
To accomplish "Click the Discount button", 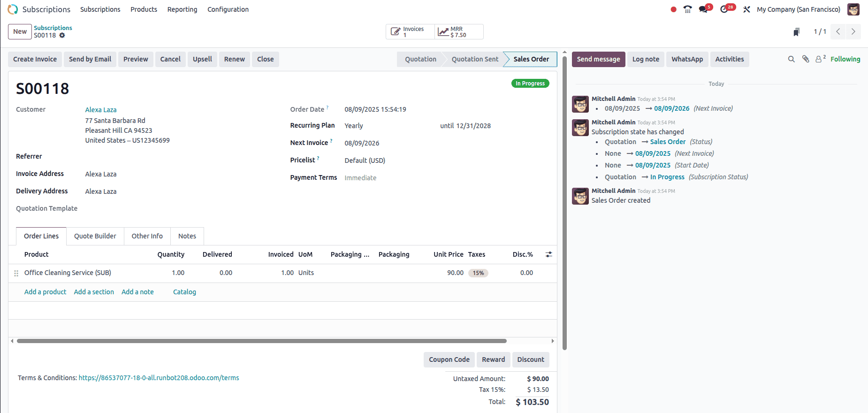I will (x=531, y=359).
